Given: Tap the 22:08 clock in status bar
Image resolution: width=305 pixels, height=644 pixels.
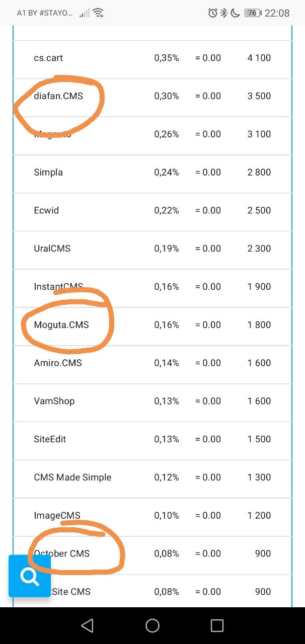Looking at the screenshot, I should (277, 13).
